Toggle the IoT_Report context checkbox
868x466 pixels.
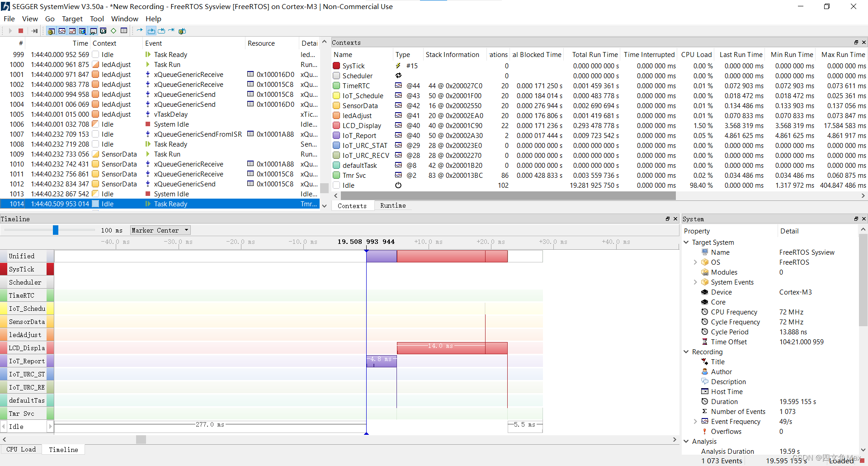click(x=335, y=135)
